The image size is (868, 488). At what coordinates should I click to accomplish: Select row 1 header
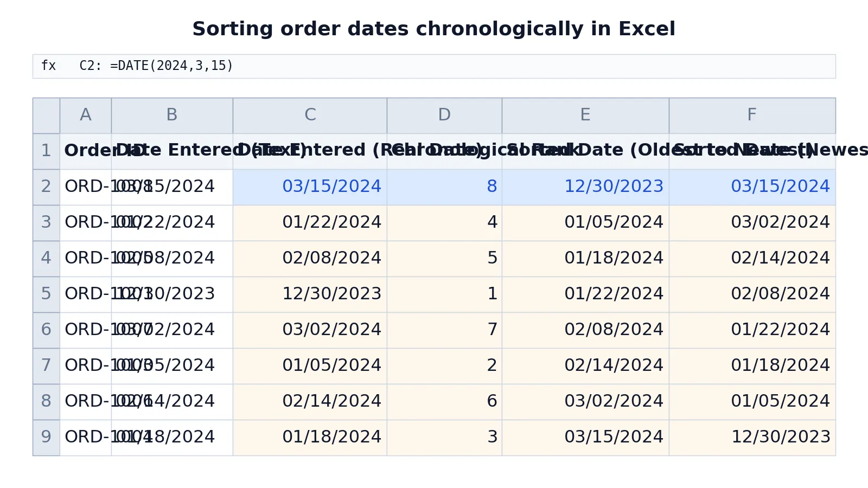tap(46, 151)
